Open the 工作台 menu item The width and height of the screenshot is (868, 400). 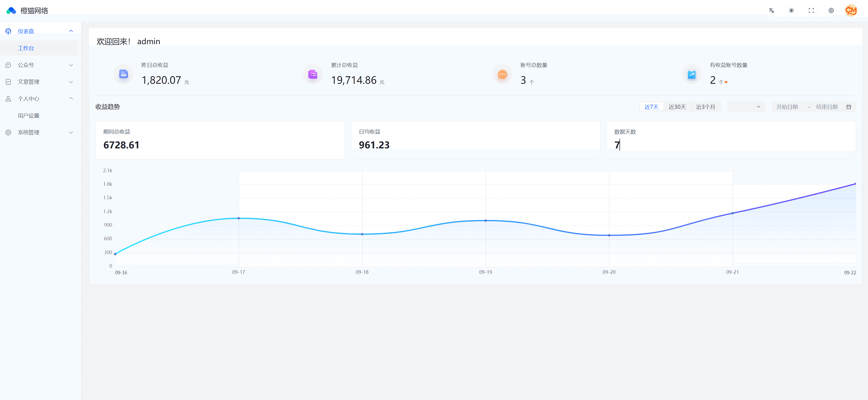[26, 48]
